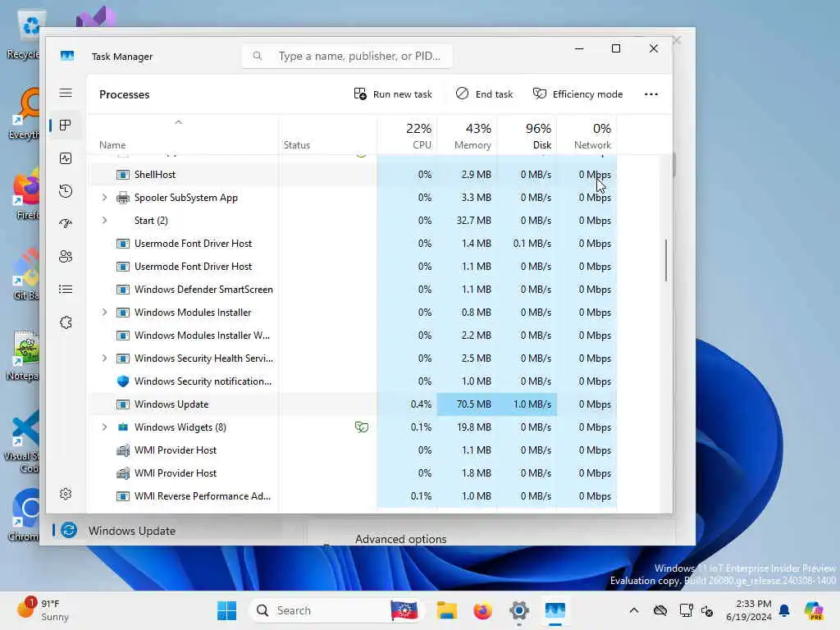Click the Windows Security shield icon

click(123, 381)
